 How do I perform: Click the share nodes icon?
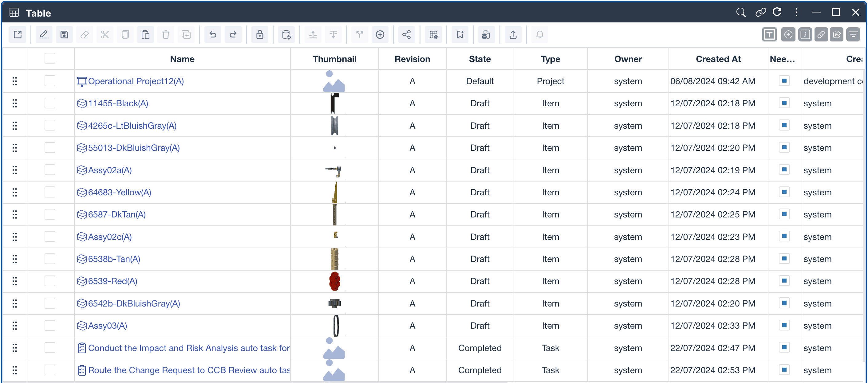tap(406, 34)
